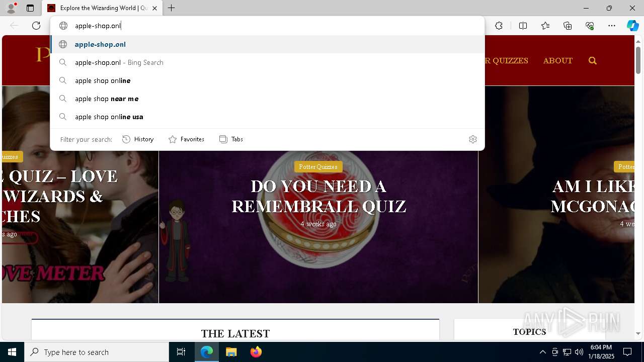Image resolution: width=644 pixels, height=362 pixels.
Task: Open address bar search settings gear
Action: tap(473, 139)
